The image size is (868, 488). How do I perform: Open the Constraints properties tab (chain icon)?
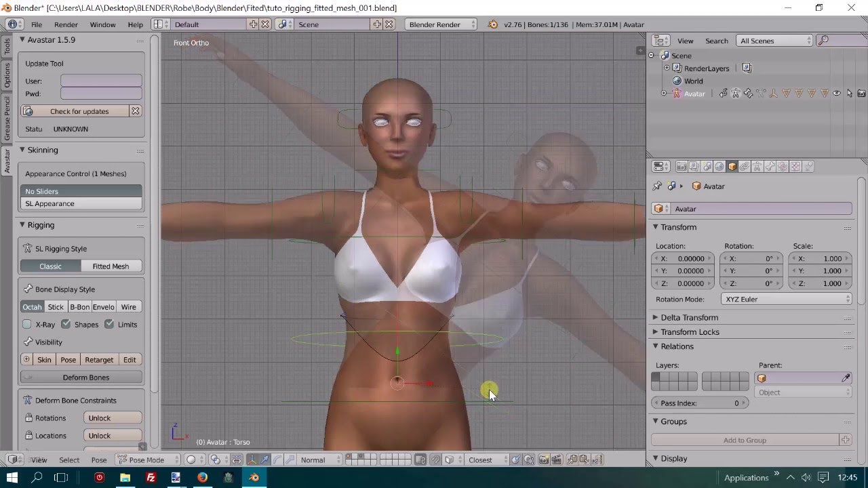coord(745,166)
